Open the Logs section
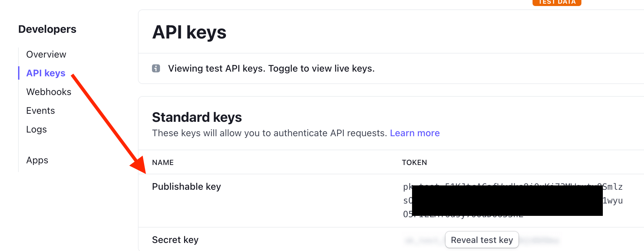 (36, 130)
